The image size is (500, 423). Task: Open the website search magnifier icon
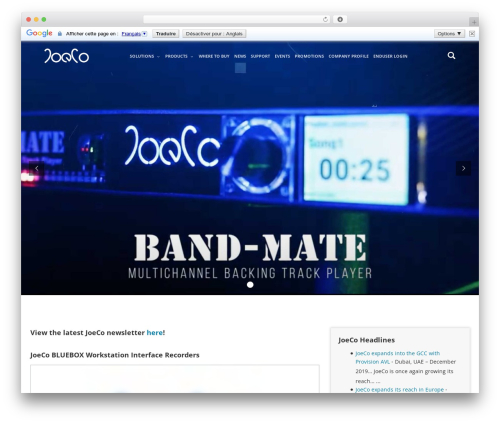[x=451, y=56]
